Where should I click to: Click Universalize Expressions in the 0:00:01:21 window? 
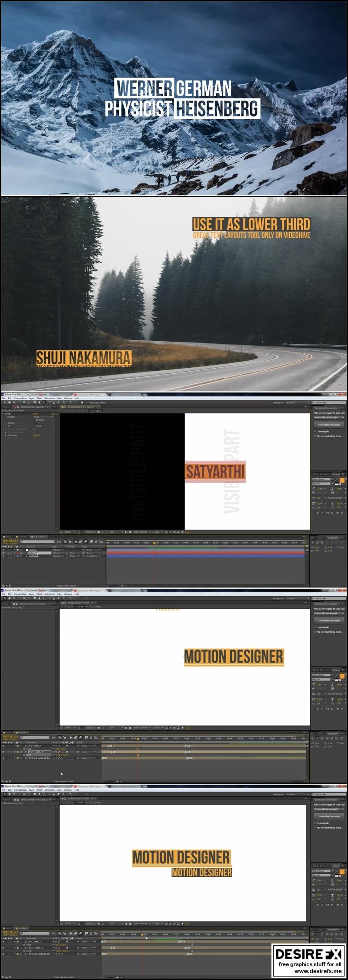(329, 621)
